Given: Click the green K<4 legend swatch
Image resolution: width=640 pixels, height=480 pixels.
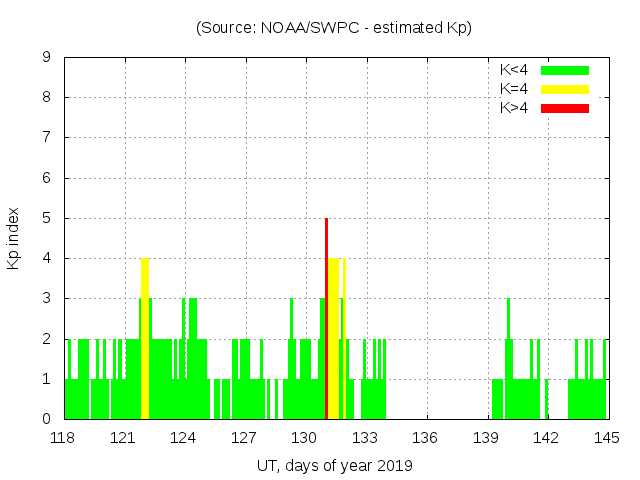Looking at the screenshot, I should point(565,70).
